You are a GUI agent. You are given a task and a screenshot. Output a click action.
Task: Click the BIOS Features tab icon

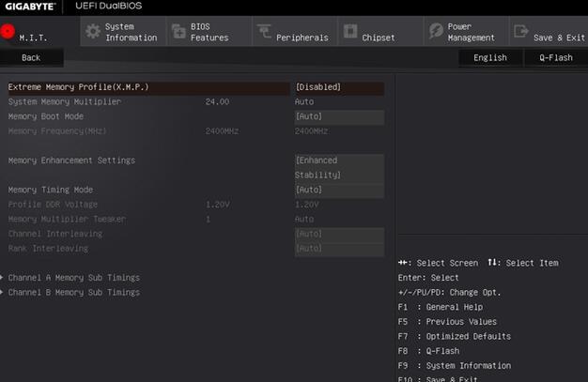tap(178, 31)
